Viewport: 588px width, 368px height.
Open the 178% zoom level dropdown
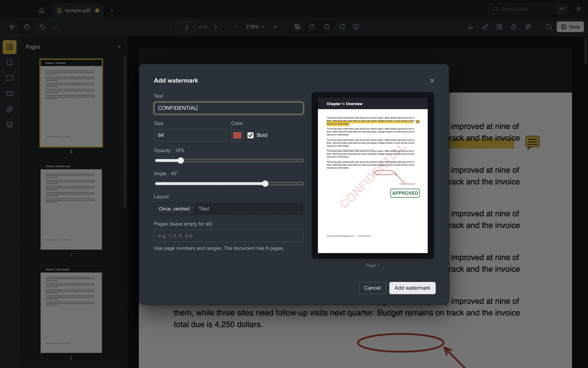tap(255, 27)
